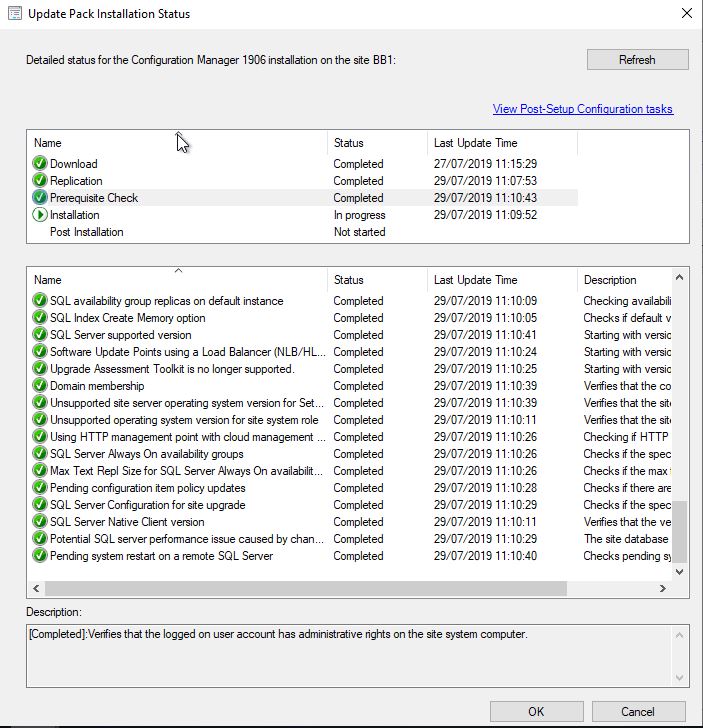Sort top list by Last Update Time header

click(502, 143)
